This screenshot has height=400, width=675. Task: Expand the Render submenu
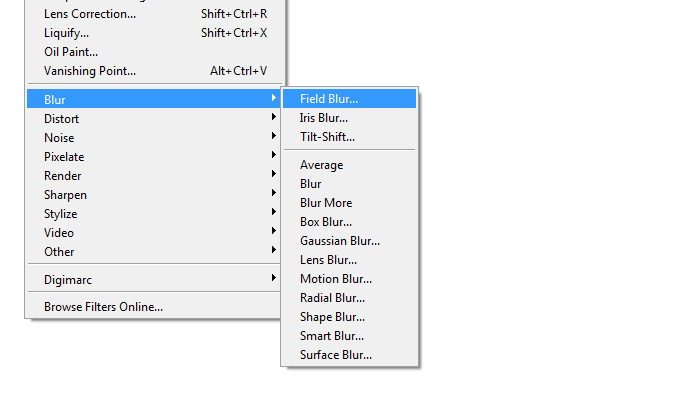coord(62,176)
